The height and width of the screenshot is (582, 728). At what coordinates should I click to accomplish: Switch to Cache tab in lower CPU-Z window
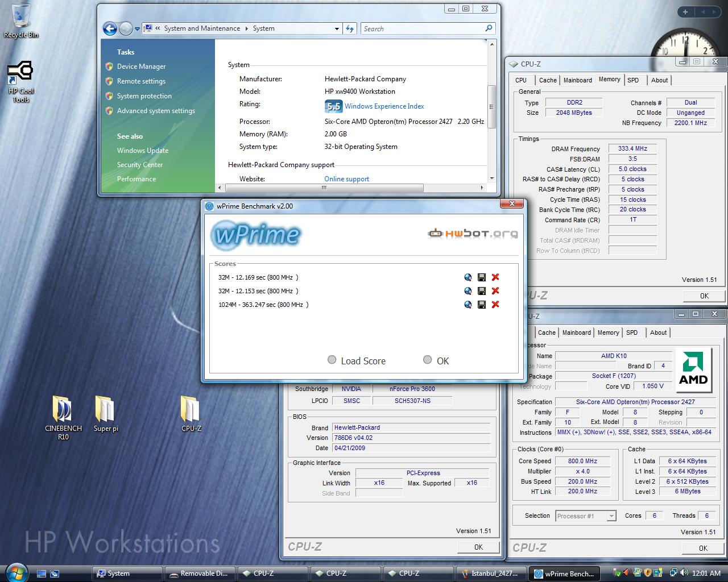547,332
